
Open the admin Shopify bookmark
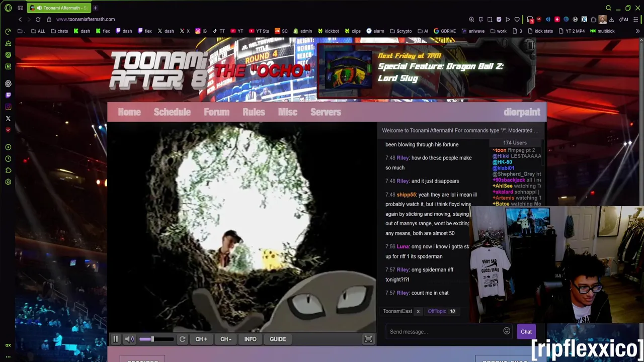[302, 31]
